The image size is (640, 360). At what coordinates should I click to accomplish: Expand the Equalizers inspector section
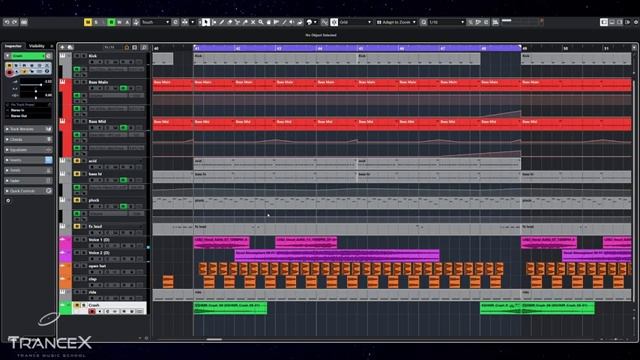point(28,150)
